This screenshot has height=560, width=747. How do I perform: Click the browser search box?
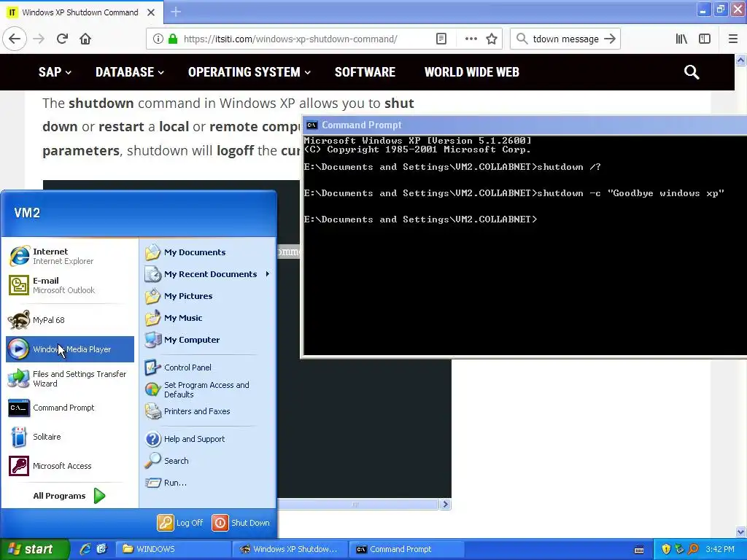pos(565,39)
